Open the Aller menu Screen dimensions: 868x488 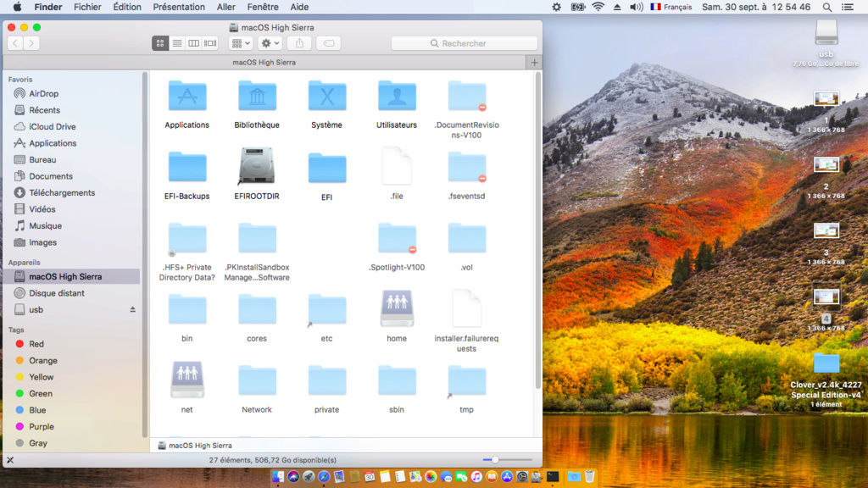click(x=225, y=7)
